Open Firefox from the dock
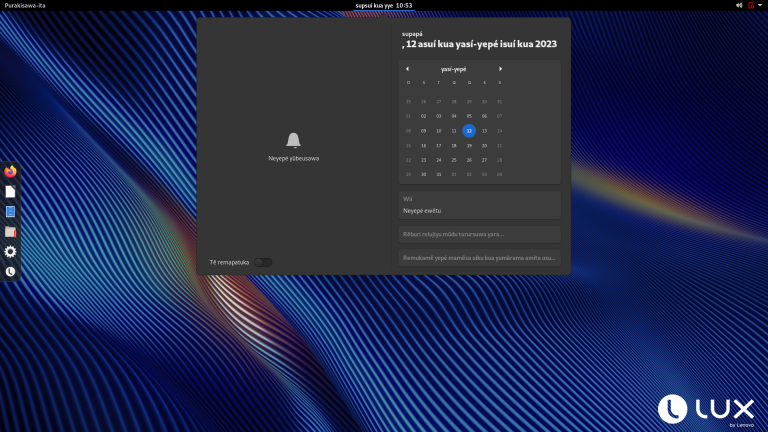Screen dimensions: 768x432 click(x=10, y=171)
